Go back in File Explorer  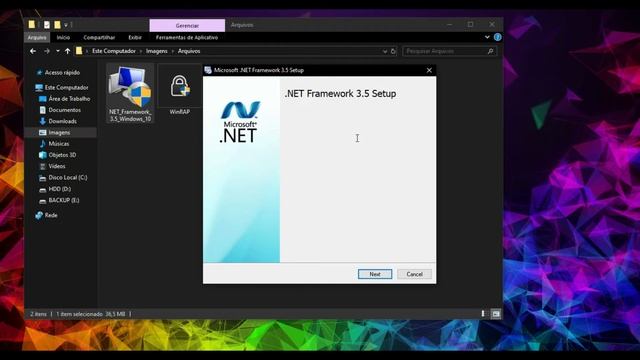(33, 51)
